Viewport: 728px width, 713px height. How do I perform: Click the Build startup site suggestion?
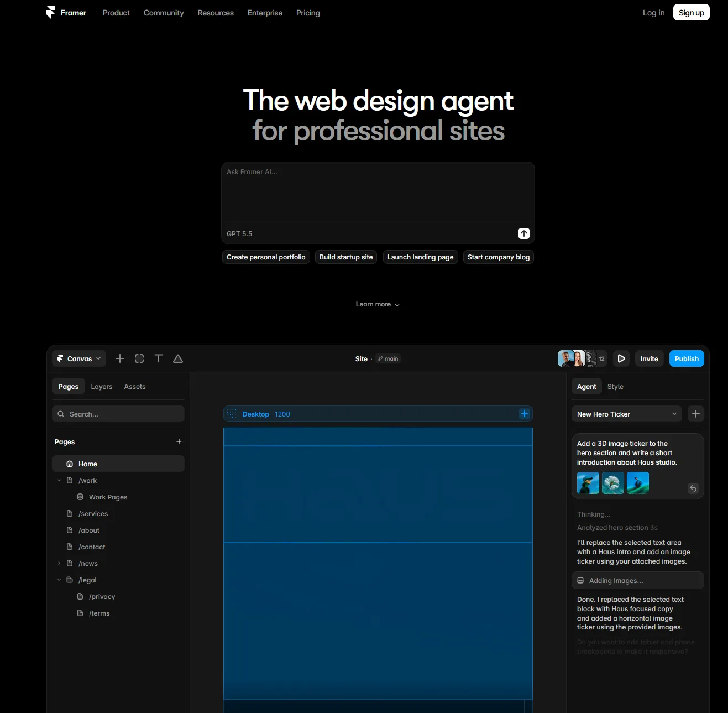pyautogui.click(x=346, y=257)
